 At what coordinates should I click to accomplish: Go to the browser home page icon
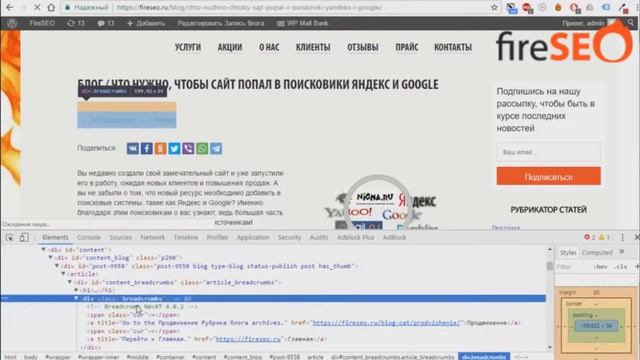point(51,7)
